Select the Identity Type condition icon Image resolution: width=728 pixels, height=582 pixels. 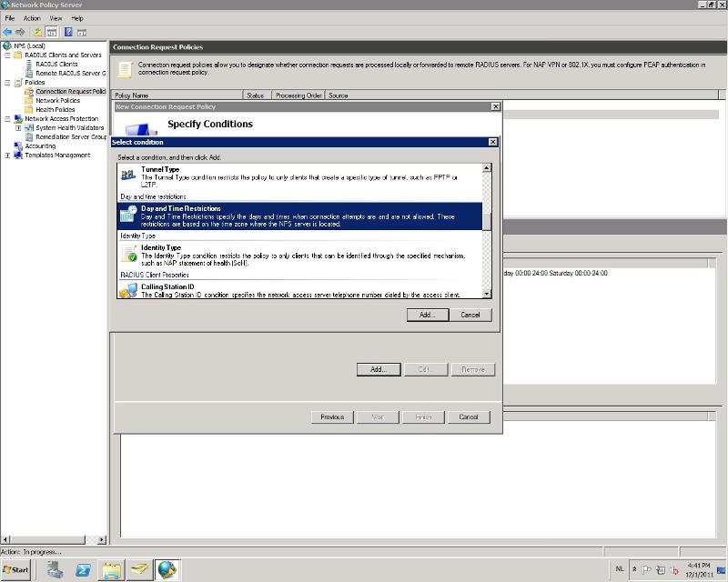[x=128, y=254]
